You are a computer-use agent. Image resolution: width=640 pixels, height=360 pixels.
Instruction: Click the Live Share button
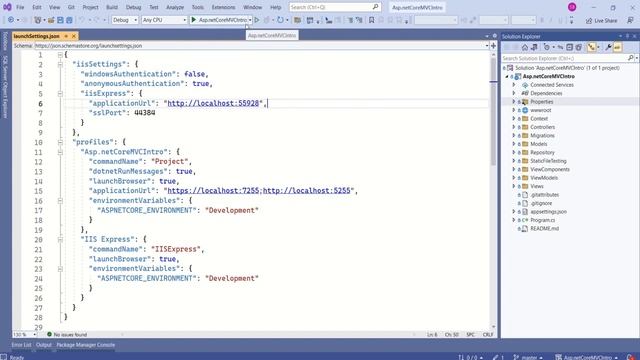pyautogui.click(x=602, y=20)
